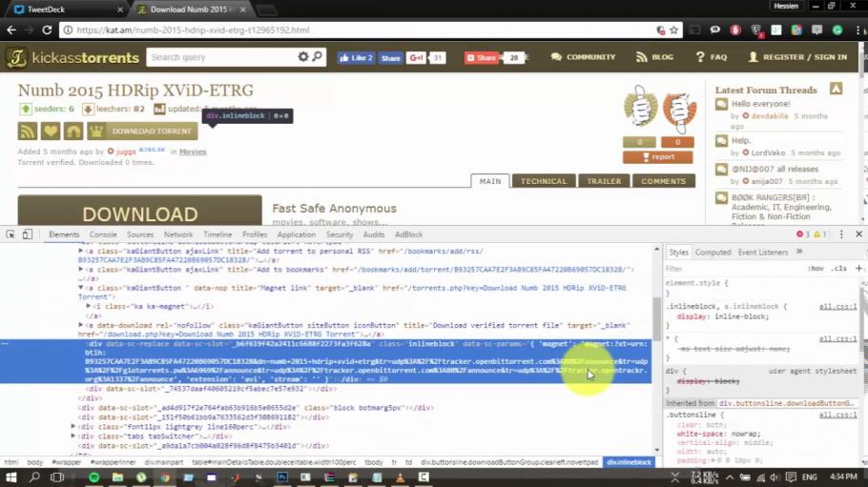
Task: Add new style rule plus icon
Action: pos(858,269)
